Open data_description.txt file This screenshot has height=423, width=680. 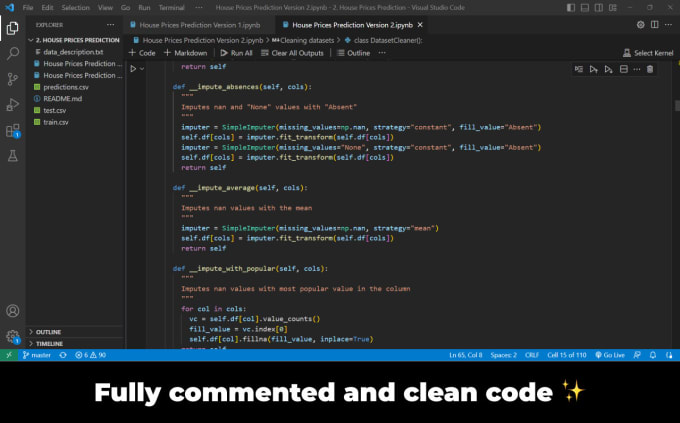click(75, 52)
